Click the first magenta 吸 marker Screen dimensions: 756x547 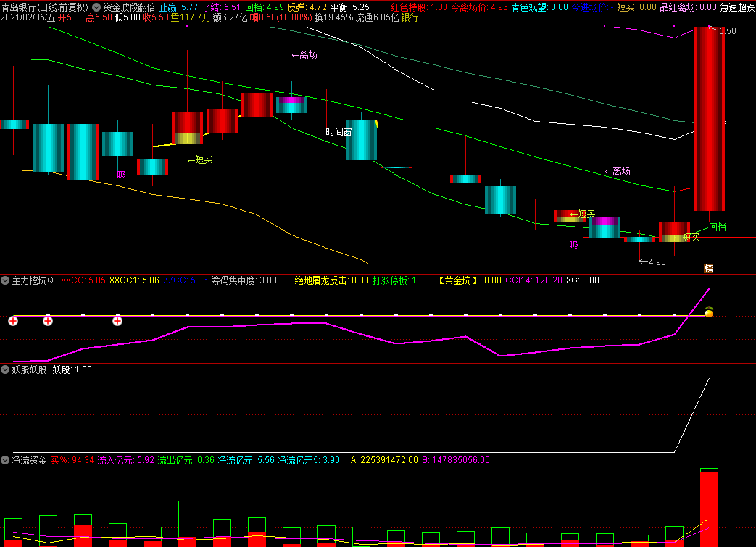(x=122, y=175)
